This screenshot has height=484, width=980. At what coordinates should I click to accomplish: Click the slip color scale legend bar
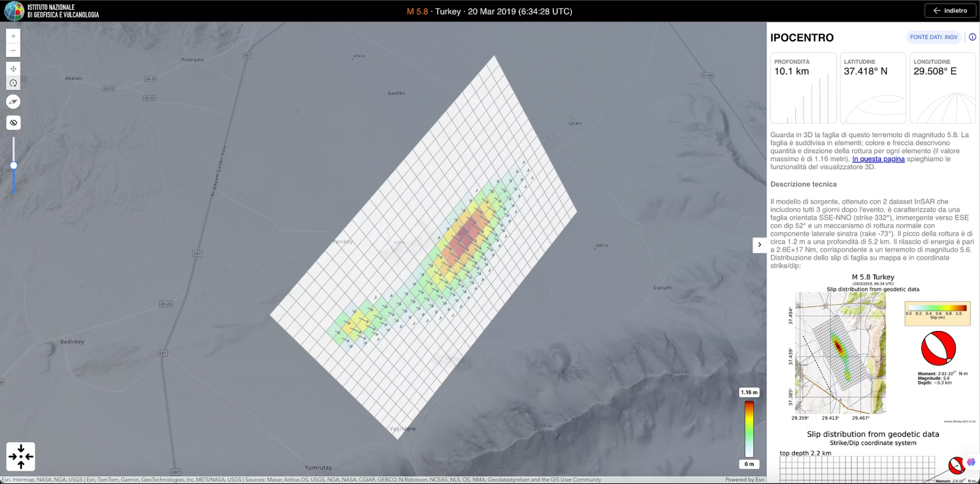click(x=749, y=429)
